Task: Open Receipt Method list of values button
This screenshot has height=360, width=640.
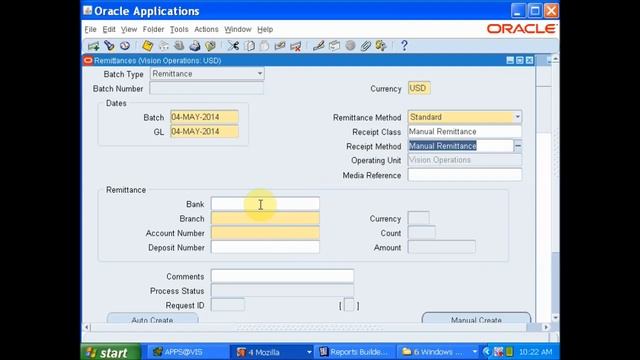Action: point(518,146)
